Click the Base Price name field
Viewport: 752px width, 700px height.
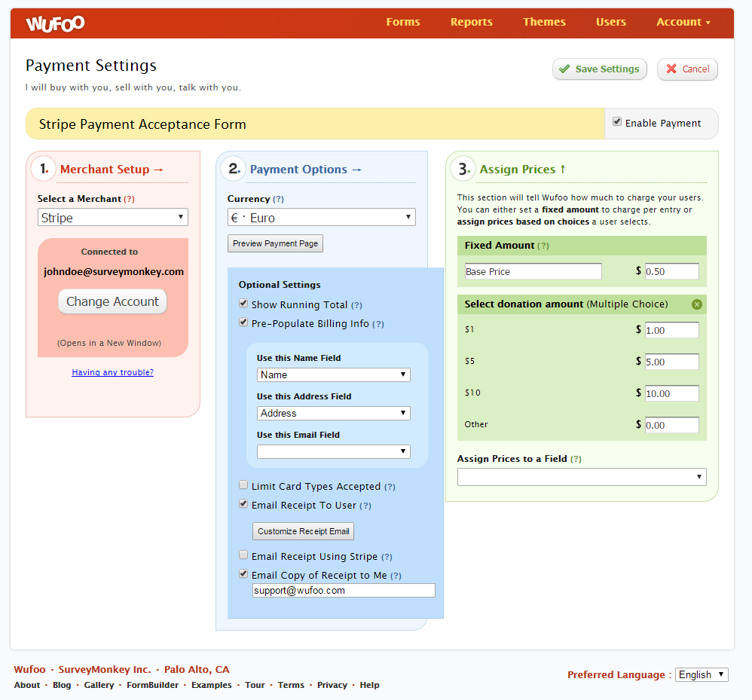click(x=533, y=271)
